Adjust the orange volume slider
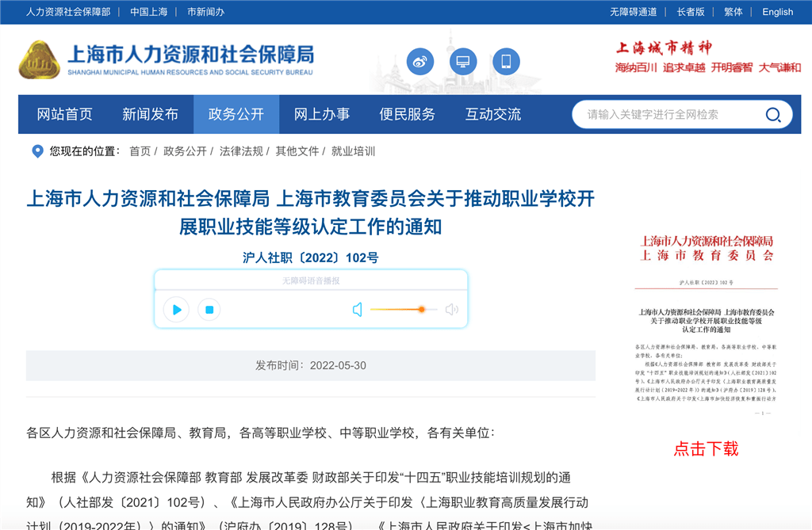The image size is (812, 530). (x=422, y=310)
